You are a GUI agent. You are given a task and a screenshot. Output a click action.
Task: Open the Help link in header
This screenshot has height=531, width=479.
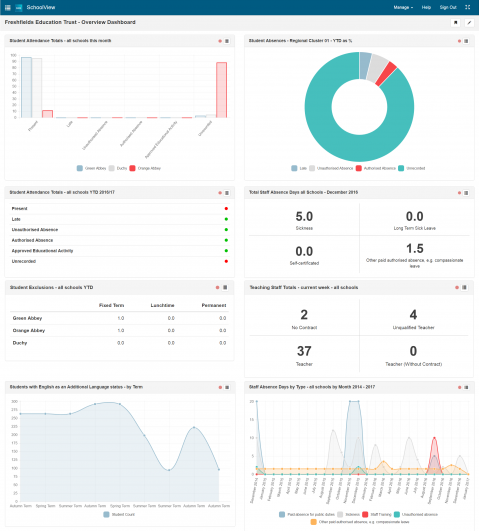click(x=426, y=7)
